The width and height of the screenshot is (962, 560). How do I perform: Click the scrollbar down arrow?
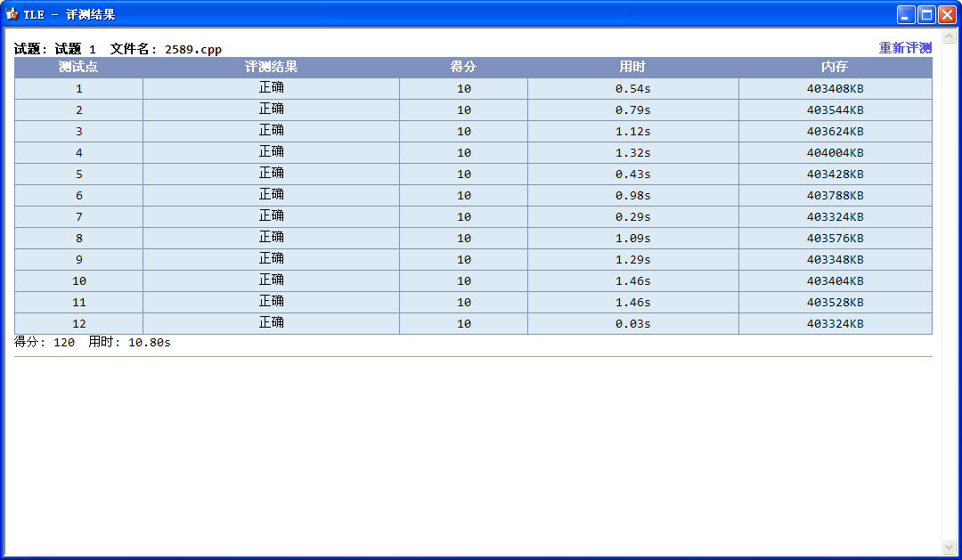[950, 547]
